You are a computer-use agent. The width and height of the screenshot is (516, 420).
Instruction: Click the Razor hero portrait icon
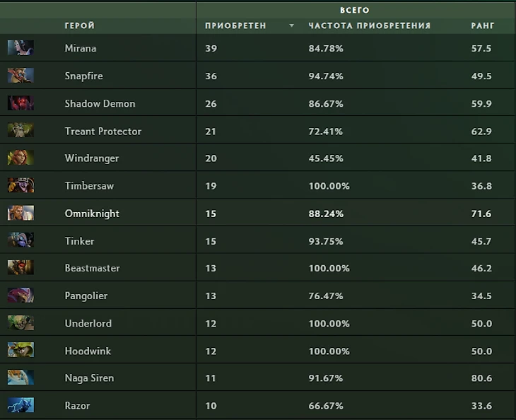(x=20, y=406)
